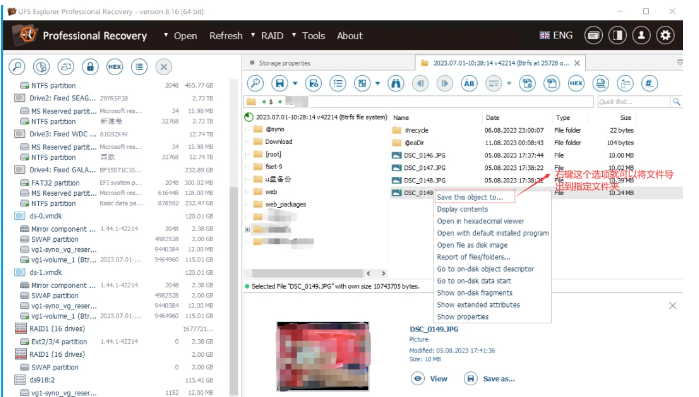Image resolution: width=699 pixels, height=397 pixels.
Task: Click the search icon in file browser toolbar
Action: [x=255, y=83]
